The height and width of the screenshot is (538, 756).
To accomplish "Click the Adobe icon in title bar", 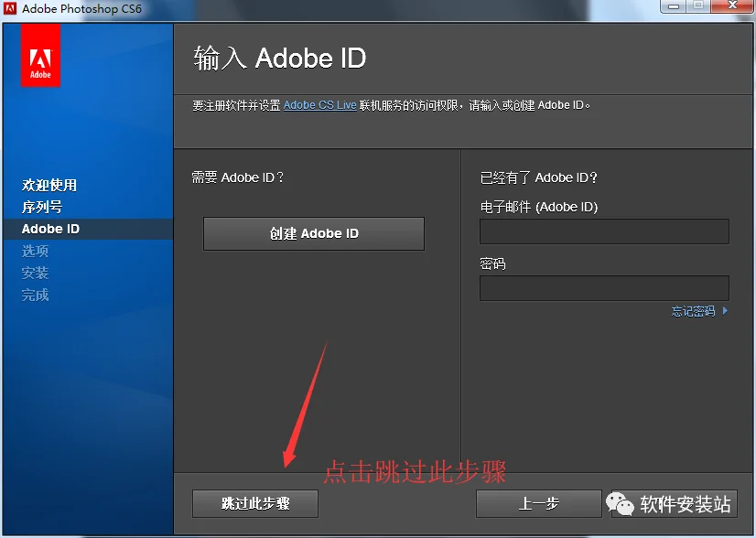I will pos(10,8).
